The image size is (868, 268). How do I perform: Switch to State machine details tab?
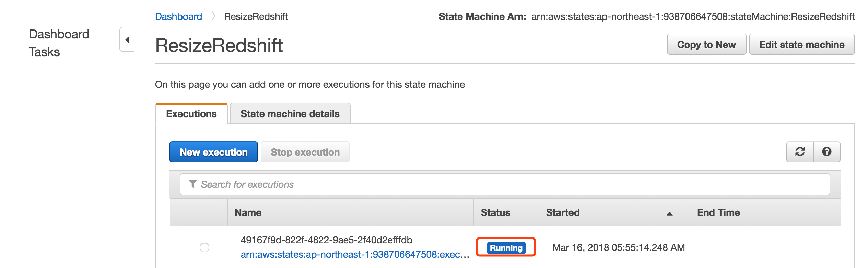[290, 114]
